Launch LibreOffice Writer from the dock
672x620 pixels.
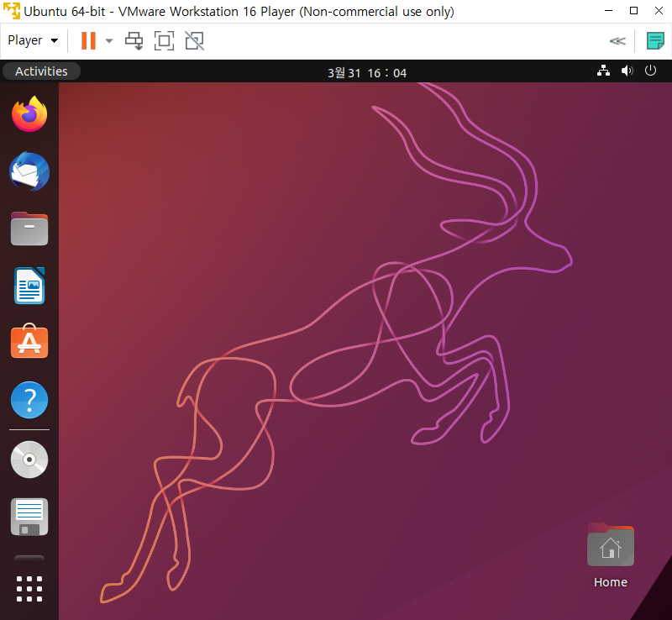click(x=29, y=286)
